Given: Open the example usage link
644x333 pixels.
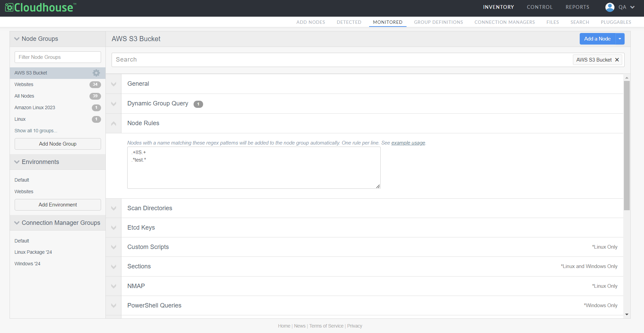Looking at the screenshot, I should tap(408, 143).
